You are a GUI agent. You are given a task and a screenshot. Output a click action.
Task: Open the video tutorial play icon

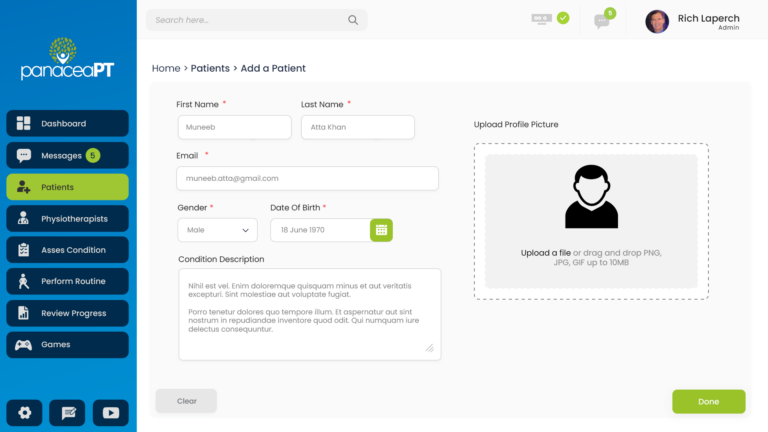point(111,412)
